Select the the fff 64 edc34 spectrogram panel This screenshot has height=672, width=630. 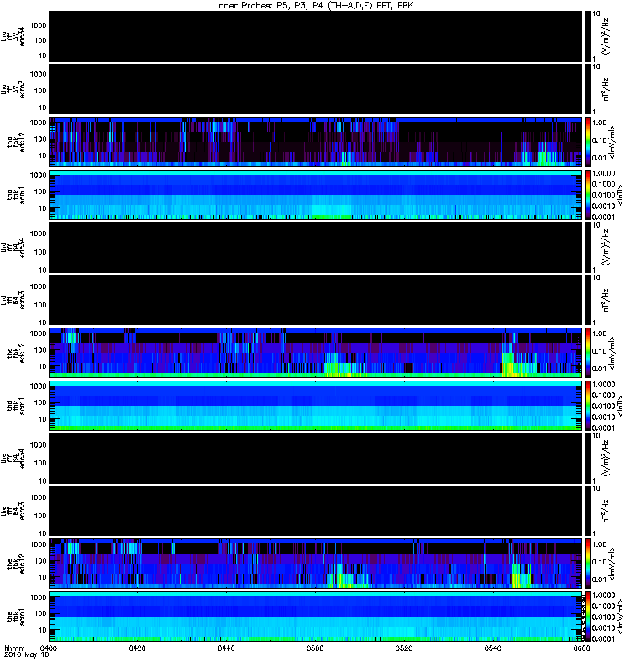(316, 458)
